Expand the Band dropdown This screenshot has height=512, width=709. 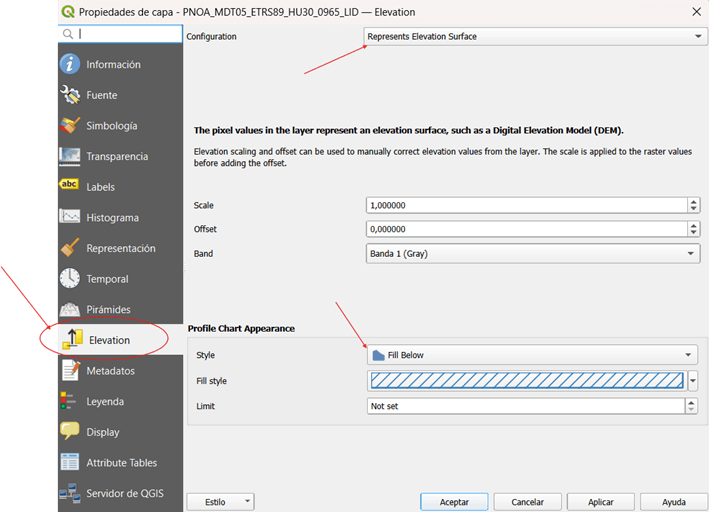533,254
